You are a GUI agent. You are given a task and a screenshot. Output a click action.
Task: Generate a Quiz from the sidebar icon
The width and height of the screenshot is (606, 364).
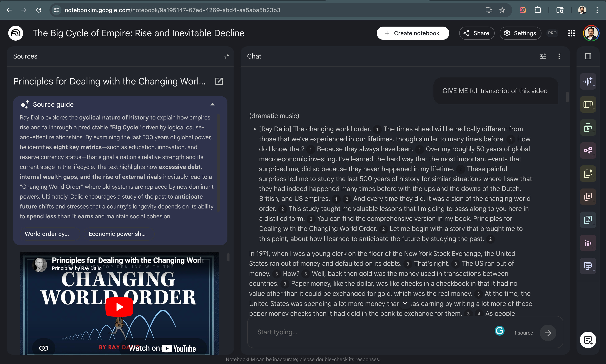click(x=588, y=220)
